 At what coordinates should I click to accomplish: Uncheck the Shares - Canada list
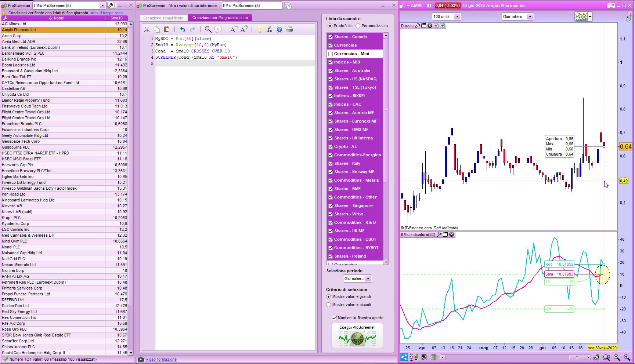331,37
